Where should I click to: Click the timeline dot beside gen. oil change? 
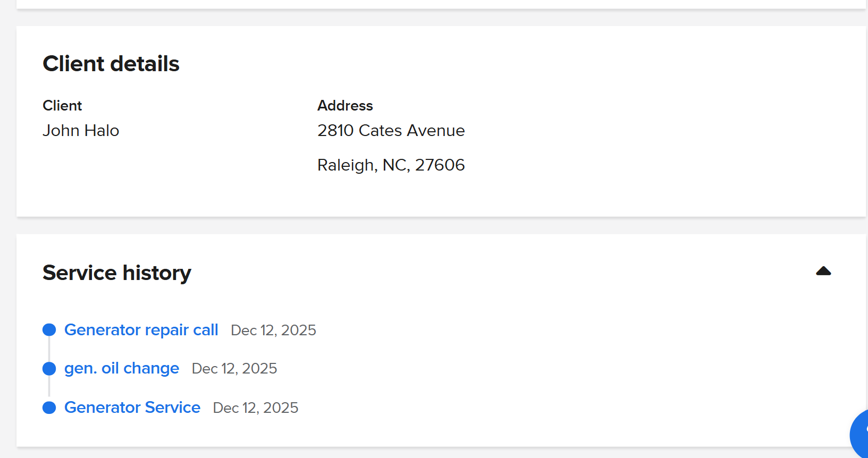point(49,368)
